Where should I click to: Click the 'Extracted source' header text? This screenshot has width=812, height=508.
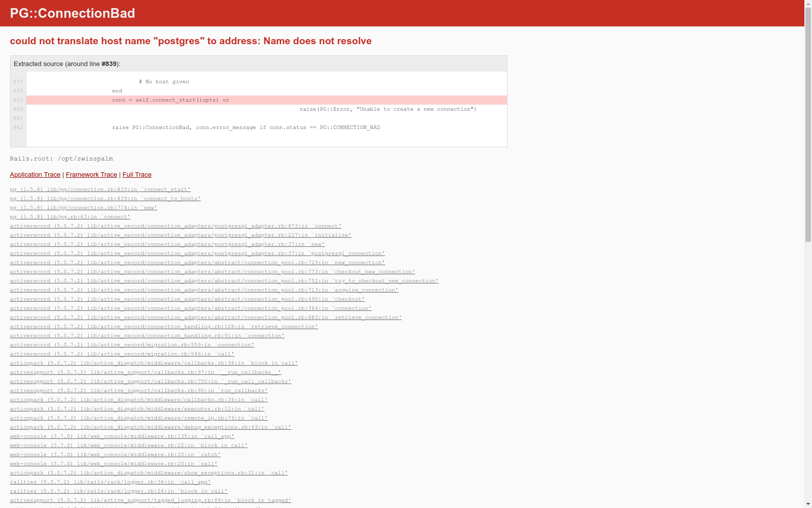click(67, 64)
